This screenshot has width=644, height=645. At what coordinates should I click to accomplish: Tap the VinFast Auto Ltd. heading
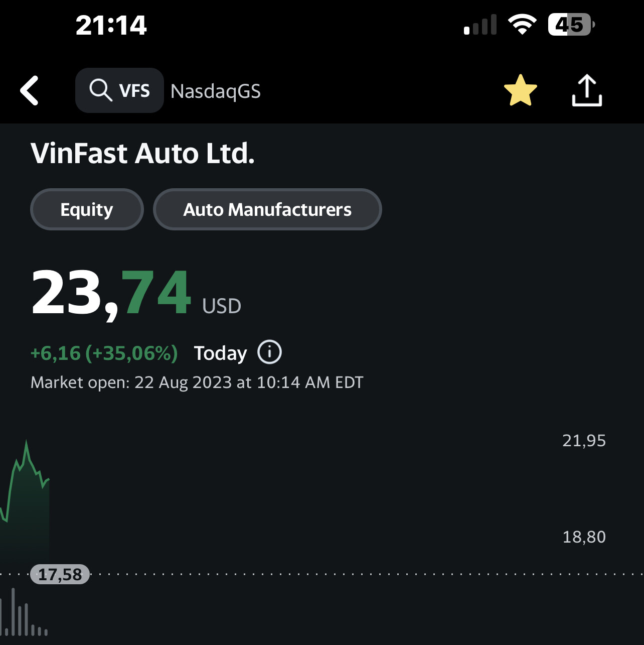pyautogui.click(x=142, y=154)
